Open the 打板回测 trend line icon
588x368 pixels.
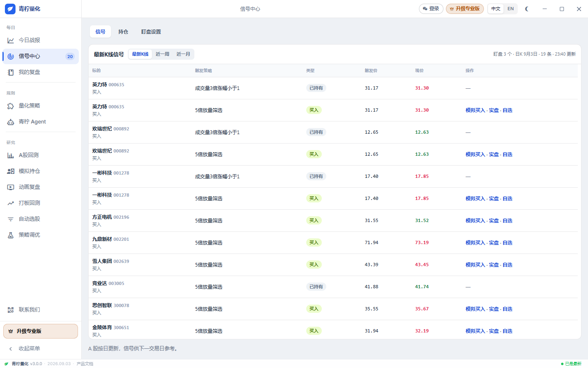click(11, 203)
